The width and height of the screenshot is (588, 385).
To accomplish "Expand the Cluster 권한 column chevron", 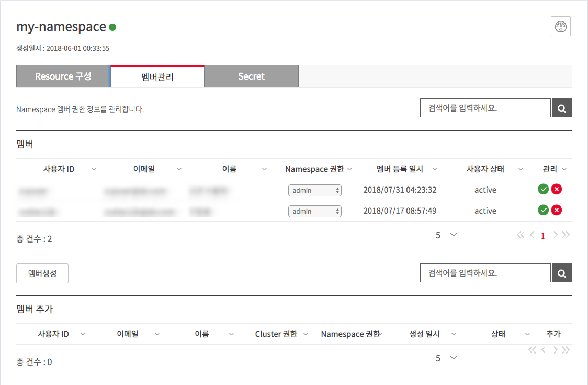I will pos(306,334).
